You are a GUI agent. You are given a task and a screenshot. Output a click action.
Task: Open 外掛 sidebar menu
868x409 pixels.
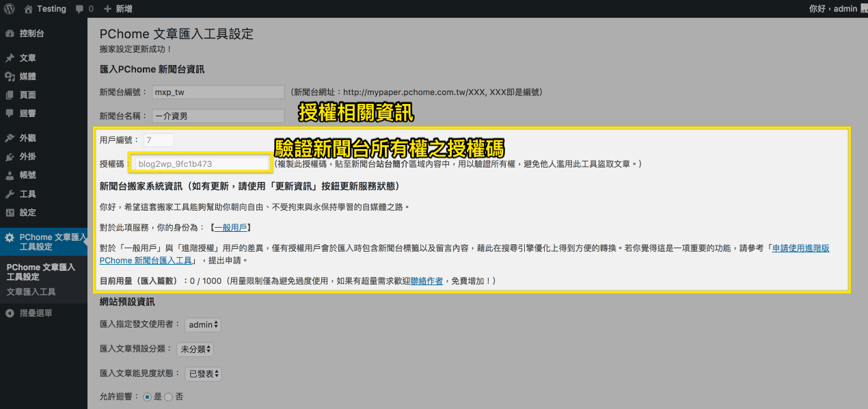pyautogui.click(x=44, y=157)
